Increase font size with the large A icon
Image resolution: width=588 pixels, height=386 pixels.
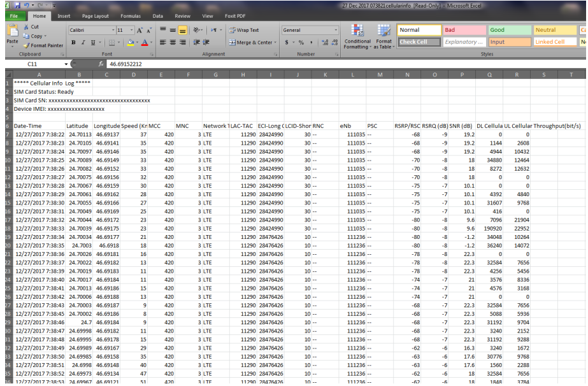point(140,31)
